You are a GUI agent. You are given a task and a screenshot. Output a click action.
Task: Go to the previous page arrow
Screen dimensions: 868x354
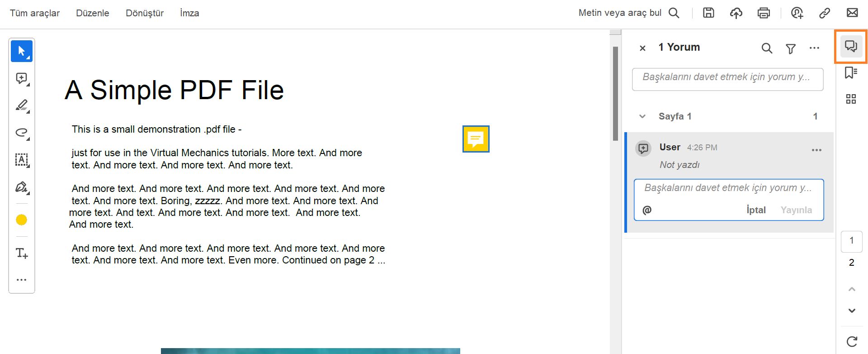click(852, 289)
